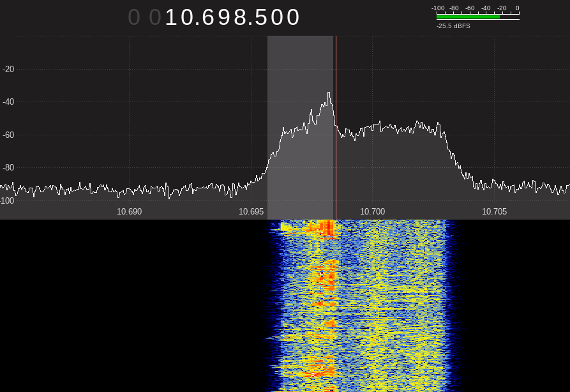Click the highest spectrum peak
Viewport: 570px width, 392px height.
click(x=329, y=94)
